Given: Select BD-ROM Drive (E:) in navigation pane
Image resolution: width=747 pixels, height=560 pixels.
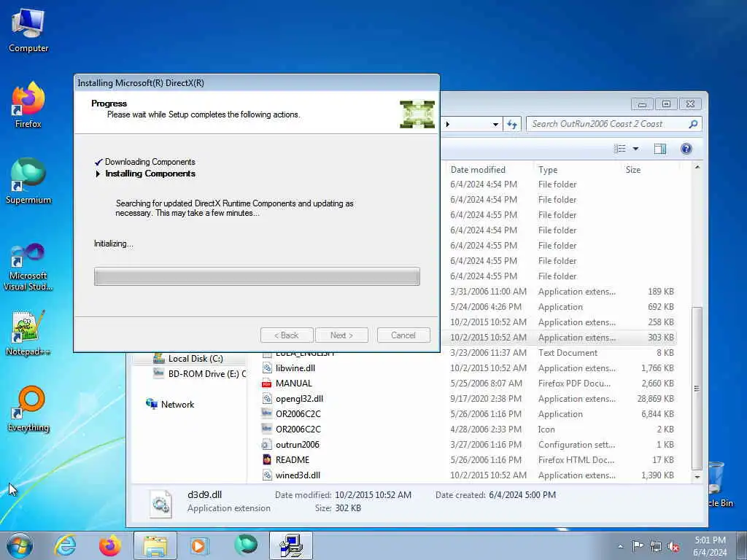Looking at the screenshot, I should 200,374.
